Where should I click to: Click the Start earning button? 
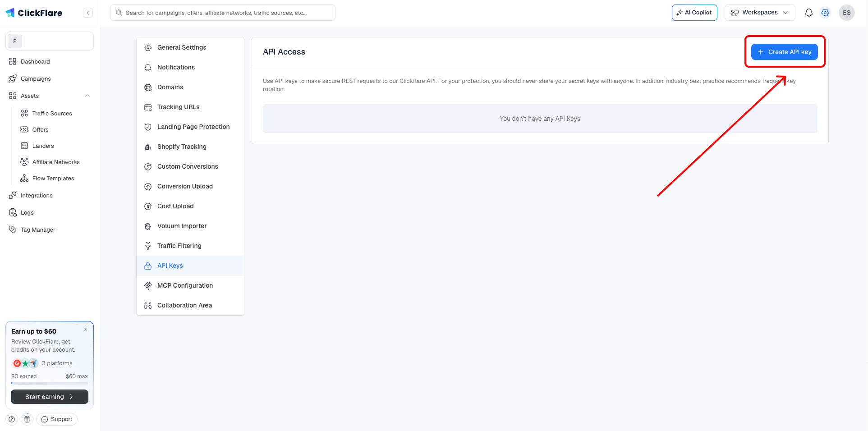pyautogui.click(x=50, y=397)
